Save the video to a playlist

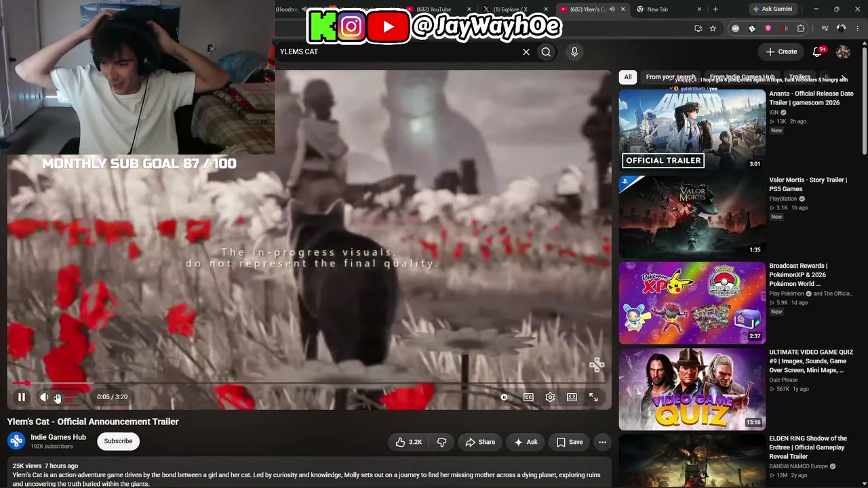coord(570,442)
